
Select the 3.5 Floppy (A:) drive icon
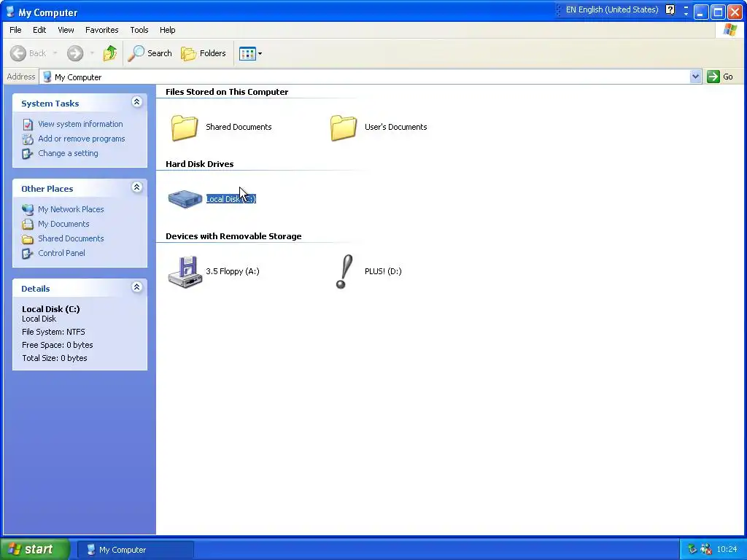pyautogui.click(x=185, y=272)
